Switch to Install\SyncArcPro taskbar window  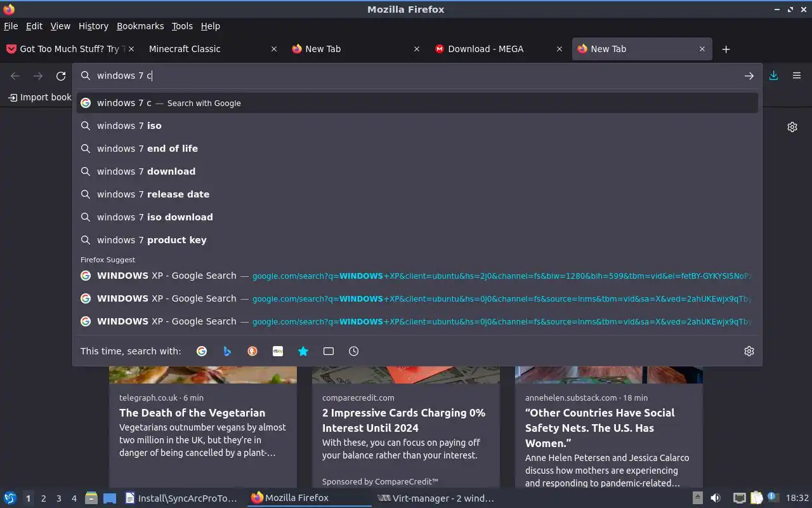click(181, 498)
